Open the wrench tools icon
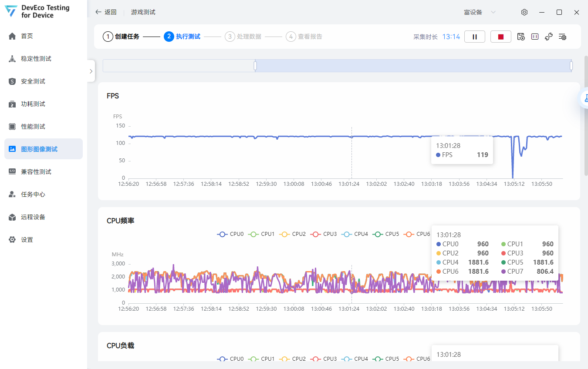This screenshot has height=369, width=588. tap(549, 37)
